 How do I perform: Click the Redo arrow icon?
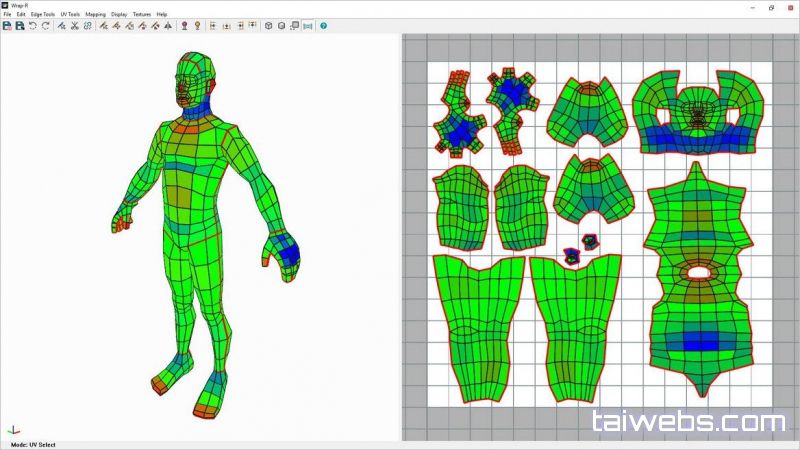pyautogui.click(x=46, y=25)
